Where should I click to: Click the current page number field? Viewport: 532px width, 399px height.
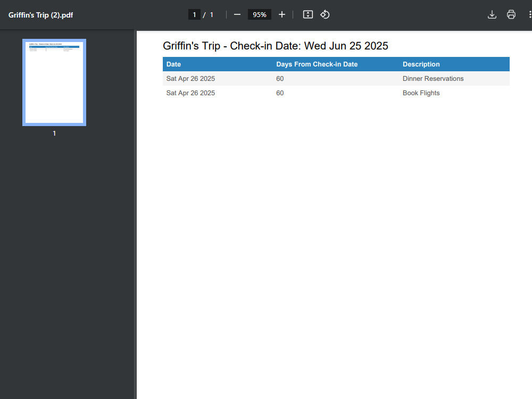[194, 14]
